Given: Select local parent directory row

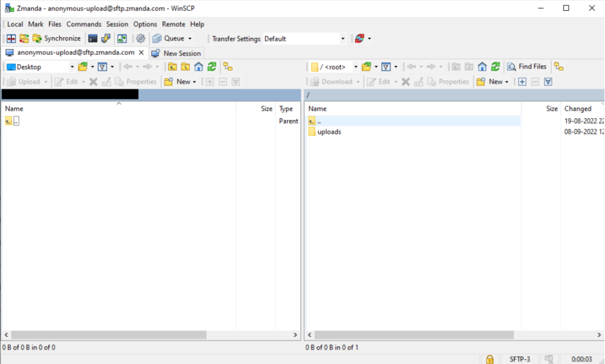Looking at the screenshot, I should tap(151, 121).
